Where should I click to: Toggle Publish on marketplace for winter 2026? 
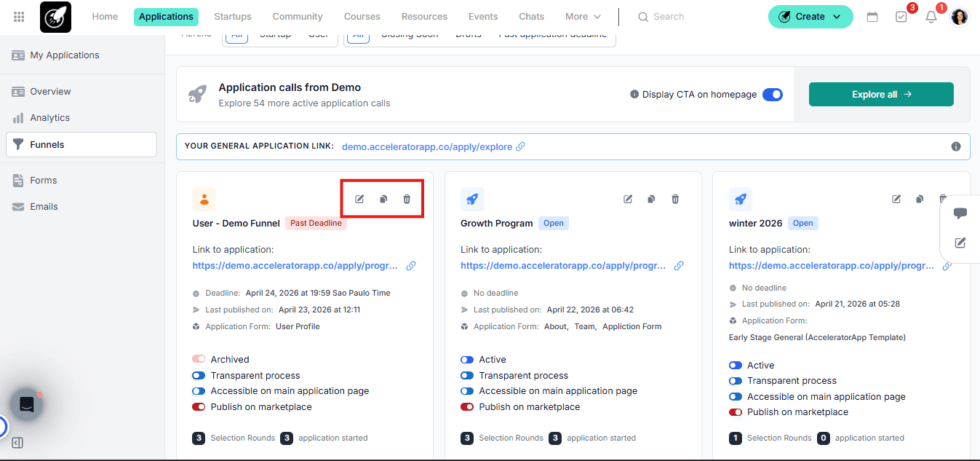click(736, 412)
